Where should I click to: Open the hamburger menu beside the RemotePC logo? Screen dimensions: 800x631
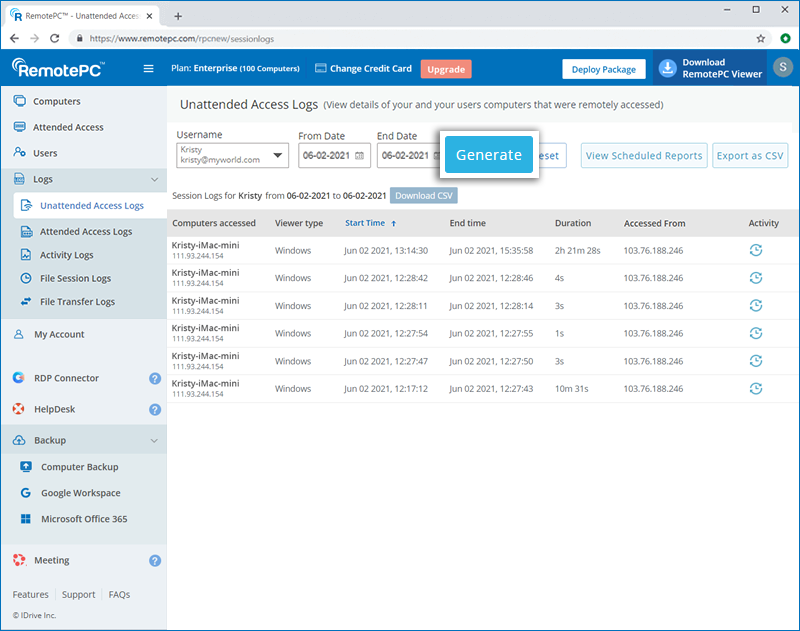pos(149,69)
